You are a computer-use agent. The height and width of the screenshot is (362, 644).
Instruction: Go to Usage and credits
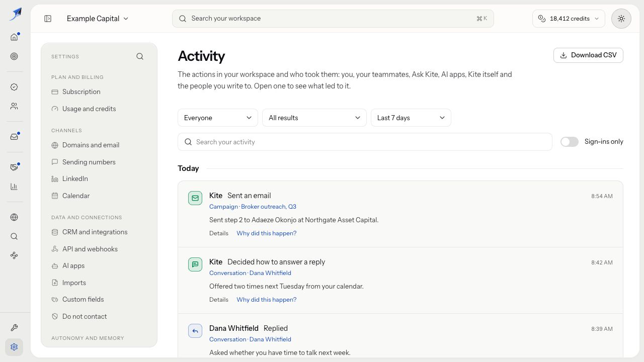pyautogui.click(x=99, y=109)
